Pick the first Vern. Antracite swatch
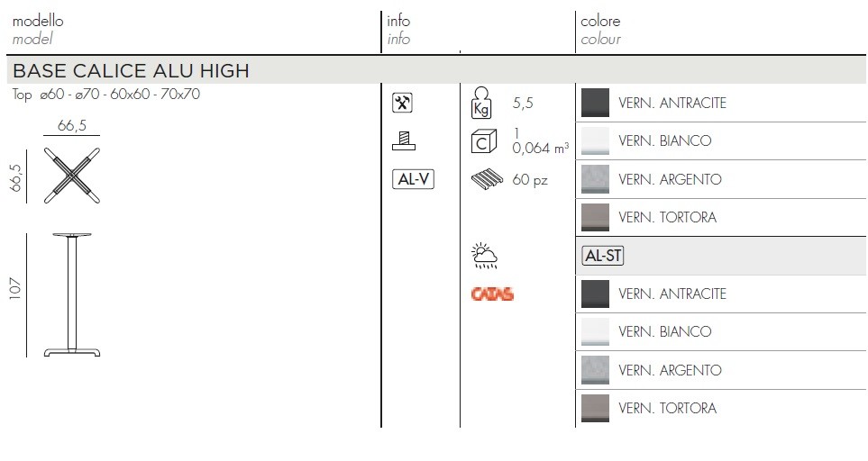Image resolution: width=868 pixels, height=461 pixels. [x=595, y=103]
